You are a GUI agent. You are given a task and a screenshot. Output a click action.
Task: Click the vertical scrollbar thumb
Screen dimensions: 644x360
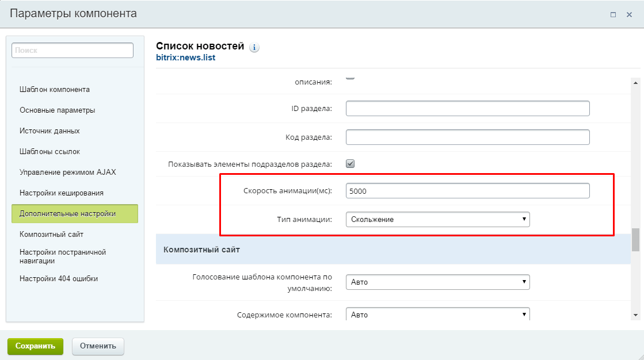click(635, 239)
